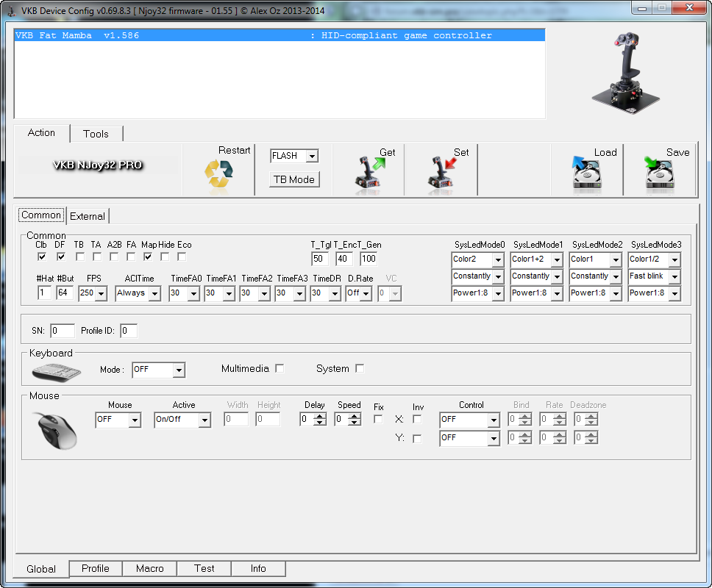Toggle the Clb checkbox

(42, 257)
